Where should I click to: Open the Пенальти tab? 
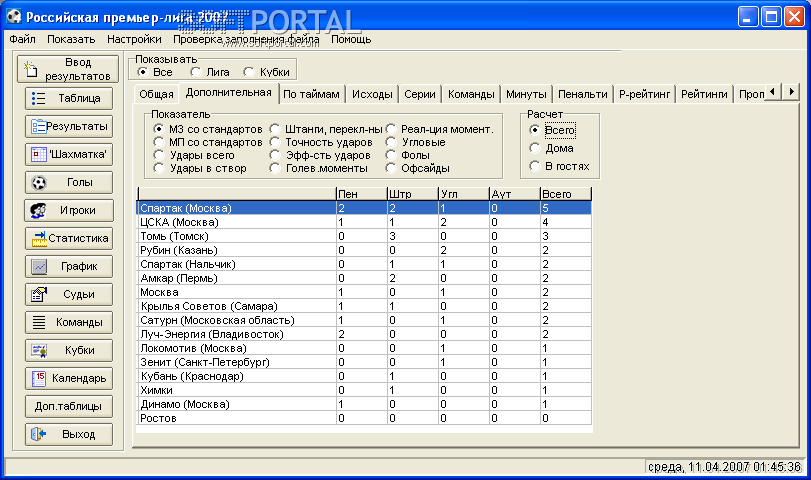click(x=583, y=94)
